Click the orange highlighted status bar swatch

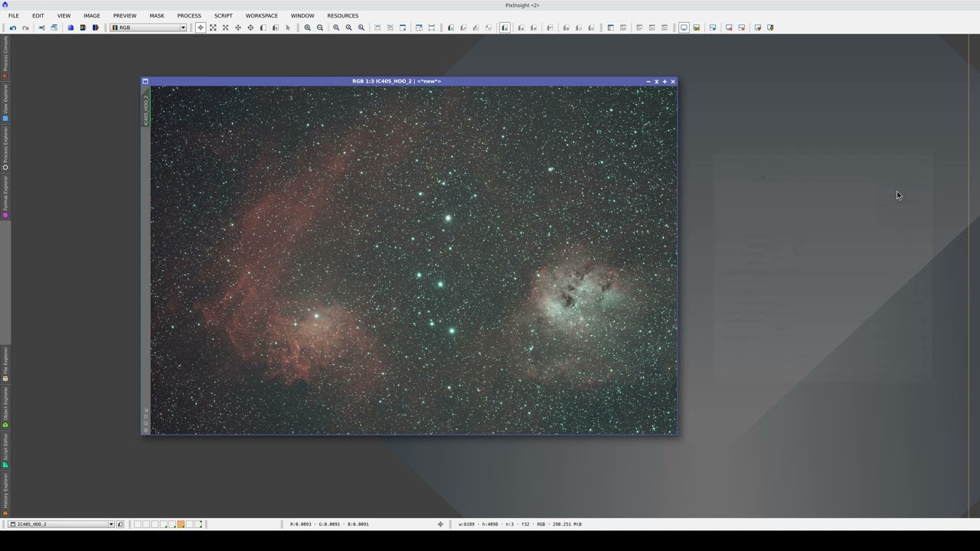(181, 524)
